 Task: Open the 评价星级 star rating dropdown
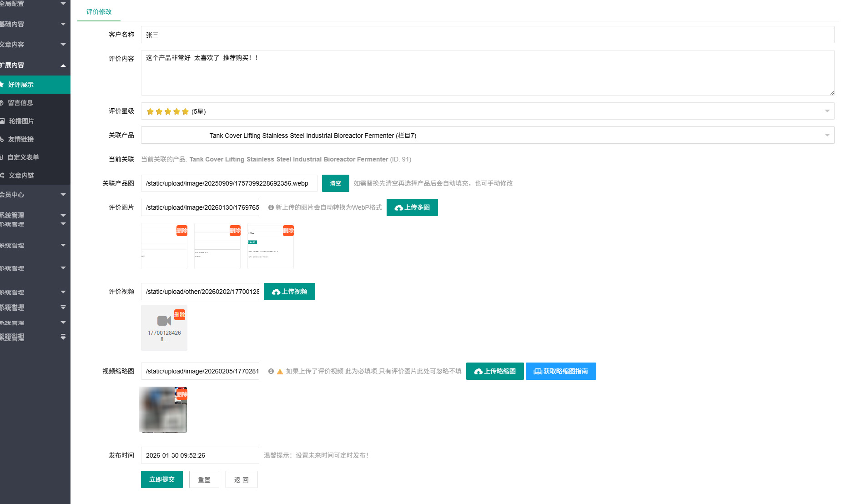487,111
